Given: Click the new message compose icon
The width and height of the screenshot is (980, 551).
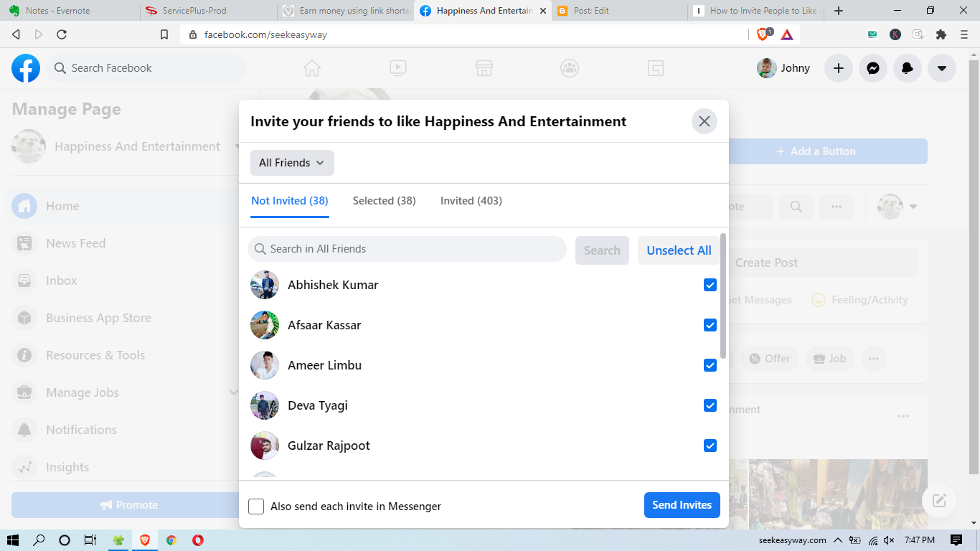Looking at the screenshot, I should 939,501.
